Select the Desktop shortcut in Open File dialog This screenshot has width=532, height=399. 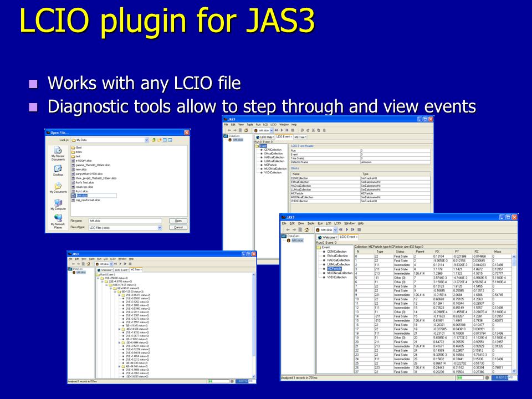(58, 170)
